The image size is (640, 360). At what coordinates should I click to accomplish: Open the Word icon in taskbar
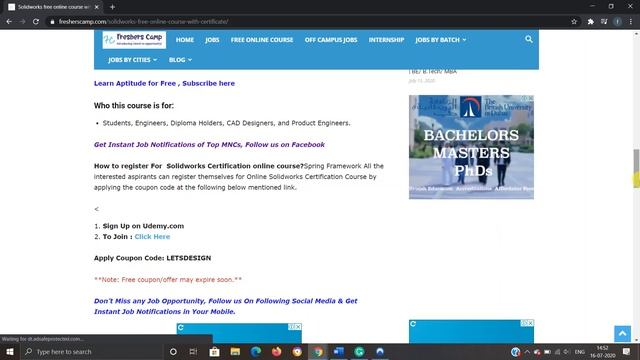coord(338,351)
